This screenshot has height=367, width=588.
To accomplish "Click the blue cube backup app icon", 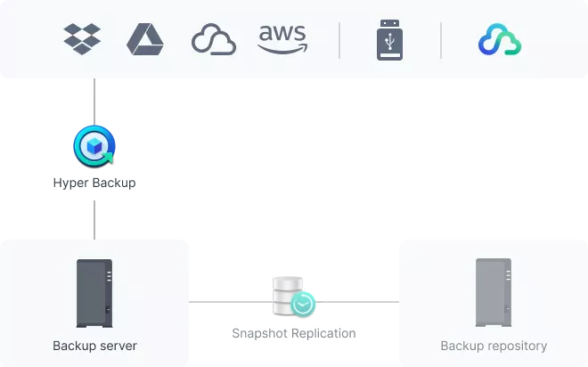I will pos(94,145).
